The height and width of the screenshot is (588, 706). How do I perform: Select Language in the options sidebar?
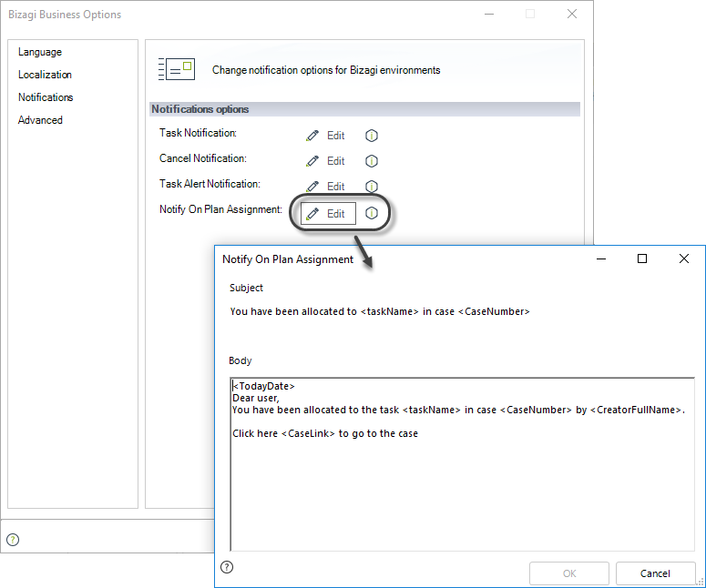pyautogui.click(x=39, y=52)
